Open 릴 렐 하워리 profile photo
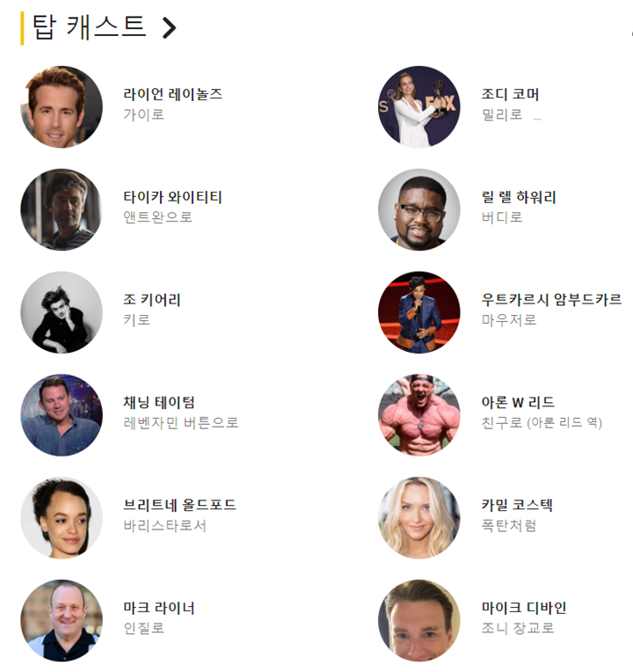The width and height of the screenshot is (633, 672). tap(418, 209)
